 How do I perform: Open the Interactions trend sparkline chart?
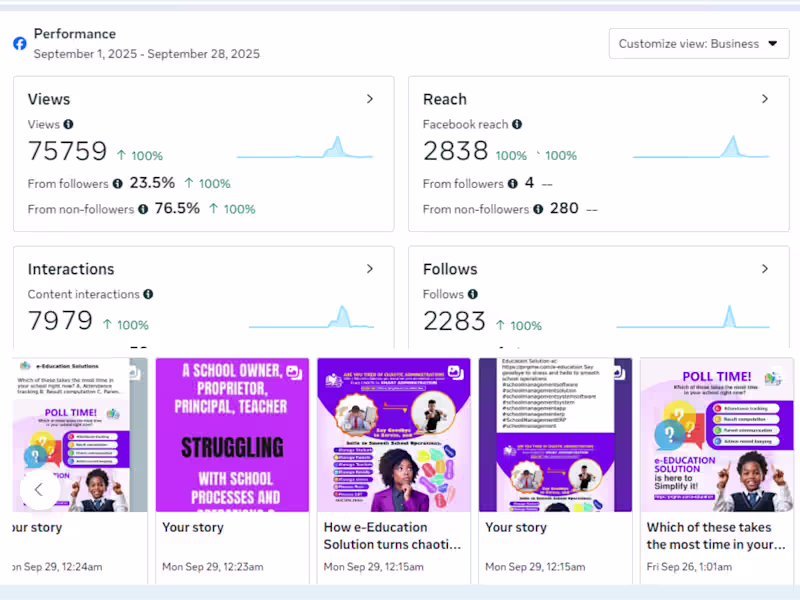click(311, 317)
